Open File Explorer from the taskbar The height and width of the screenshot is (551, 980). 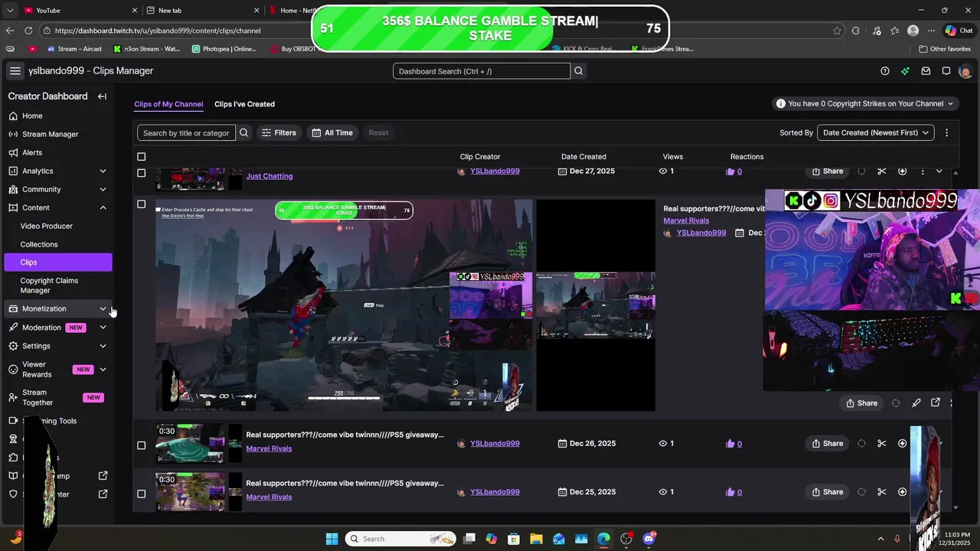coord(536,539)
